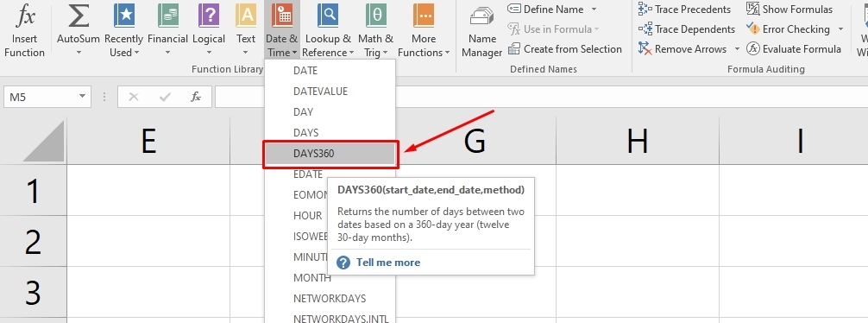Click the formula bar enter checkmark icon

[165, 97]
